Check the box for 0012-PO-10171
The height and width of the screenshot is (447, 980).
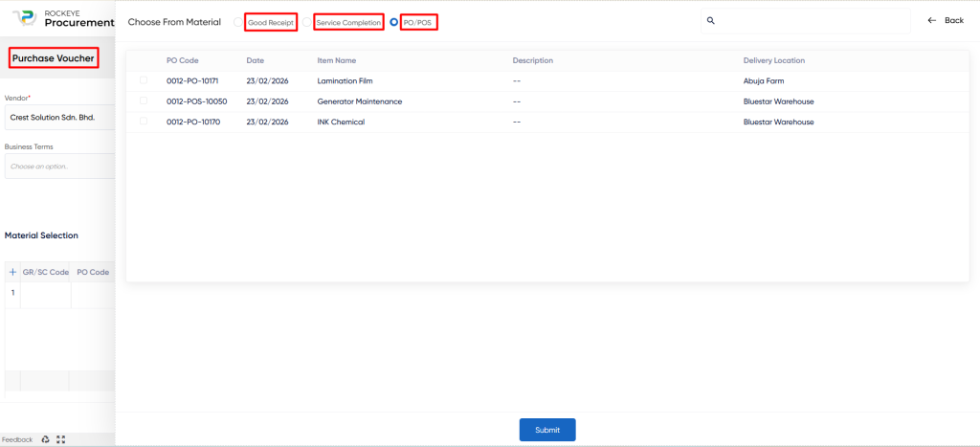pos(144,80)
